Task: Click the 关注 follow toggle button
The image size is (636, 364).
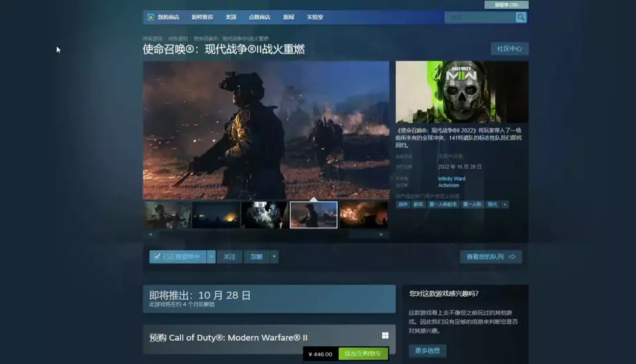Action: coord(229,257)
